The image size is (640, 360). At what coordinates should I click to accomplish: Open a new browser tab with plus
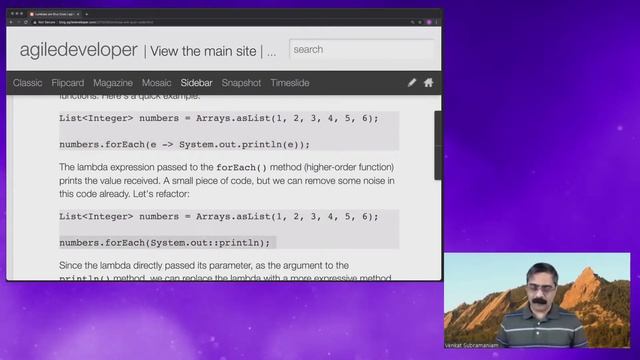87,14
